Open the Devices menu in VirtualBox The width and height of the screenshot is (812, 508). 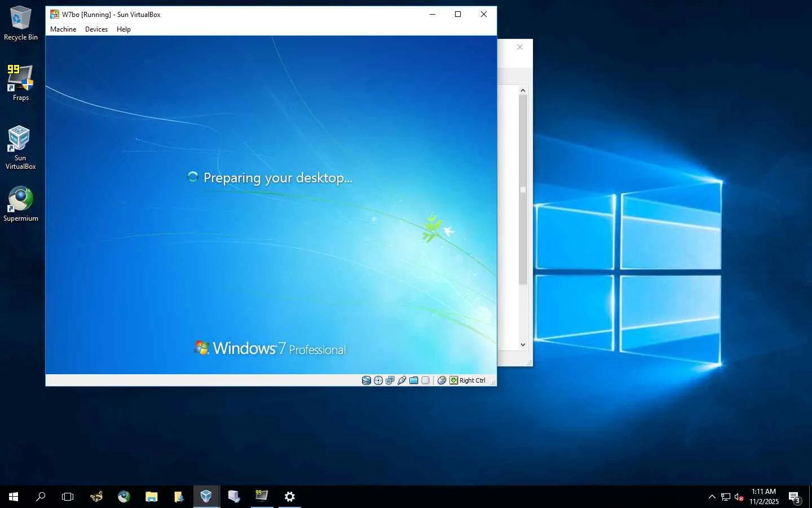[x=96, y=29]
